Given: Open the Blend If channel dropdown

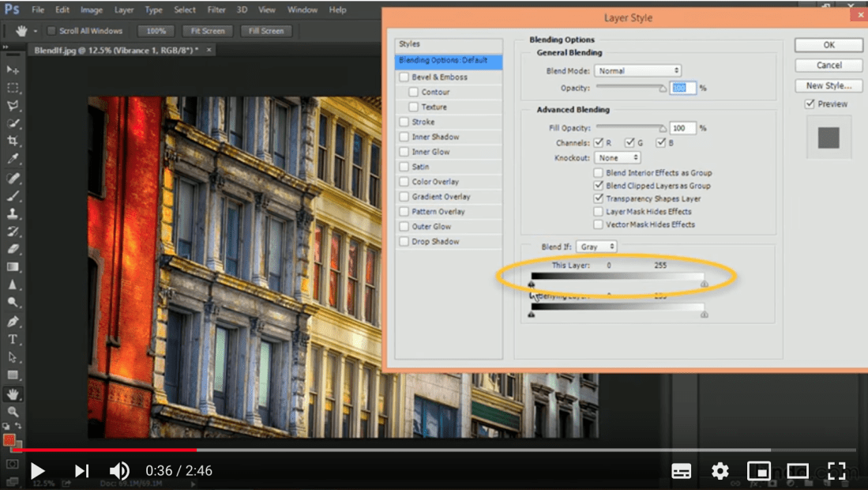Looking at the screenshot, I should pos(596,247).
